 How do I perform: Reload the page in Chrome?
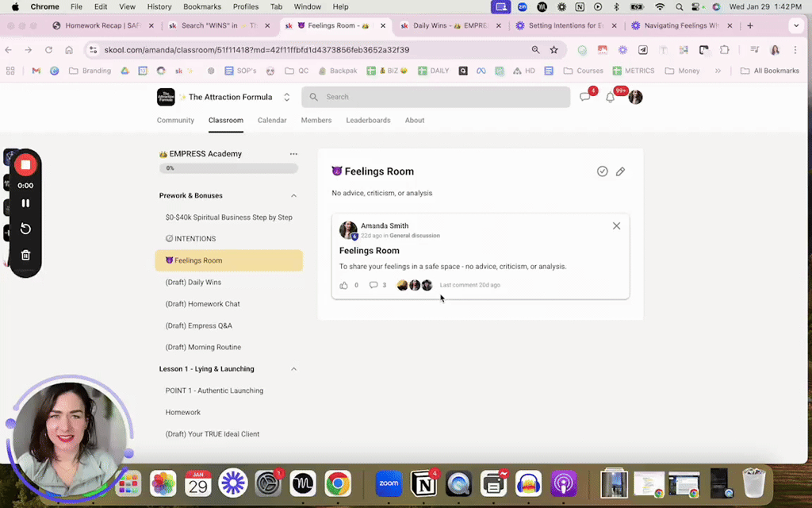[48, 50]
